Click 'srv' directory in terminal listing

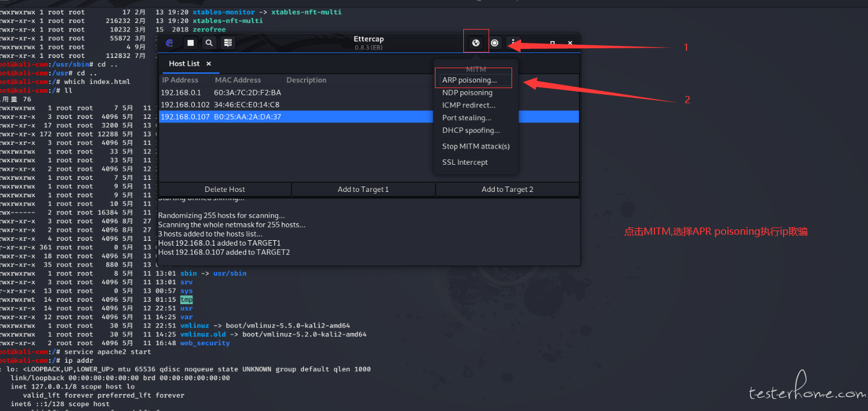(186, 282)
